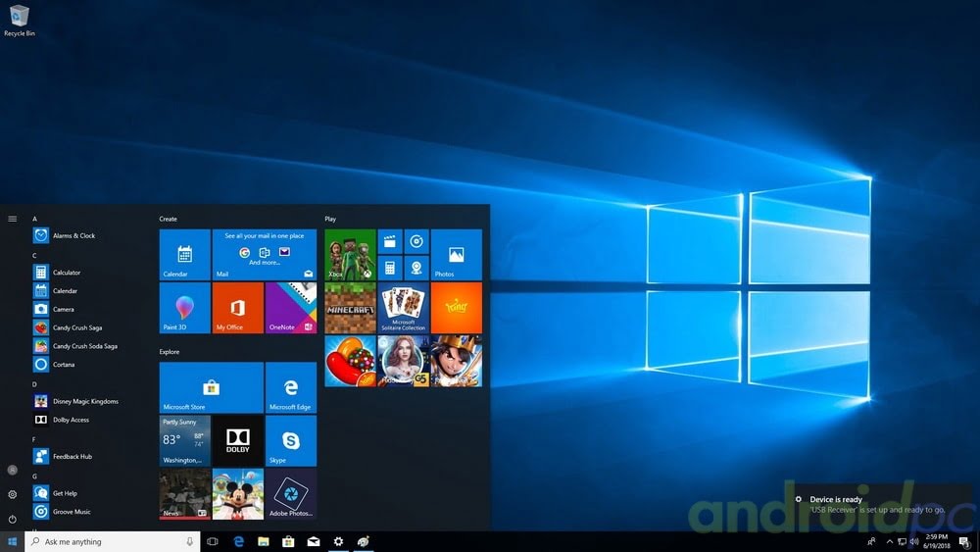Click the Explore group header

[x=170, y=352]
